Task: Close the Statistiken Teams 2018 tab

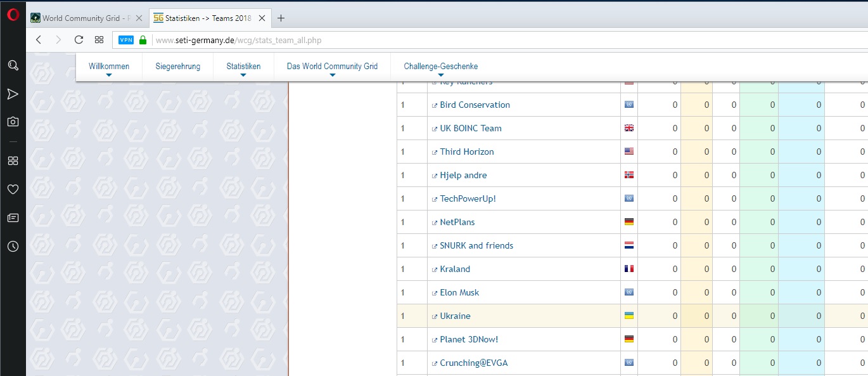Action: click(262, 18)
